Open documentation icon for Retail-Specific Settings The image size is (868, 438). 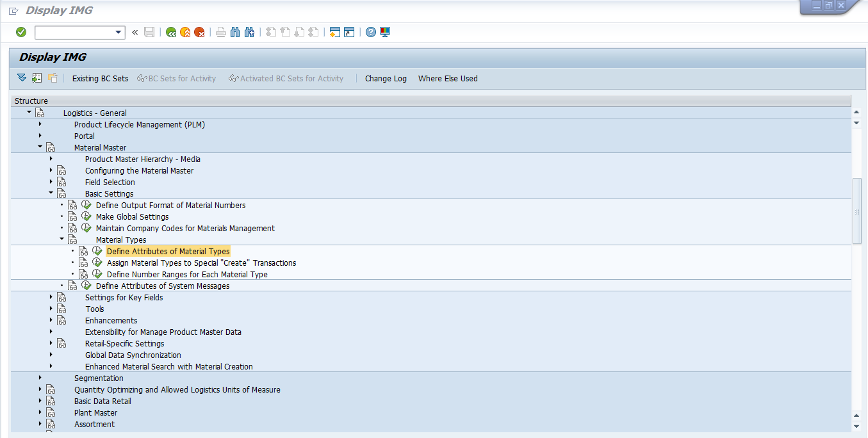point(61,343)
